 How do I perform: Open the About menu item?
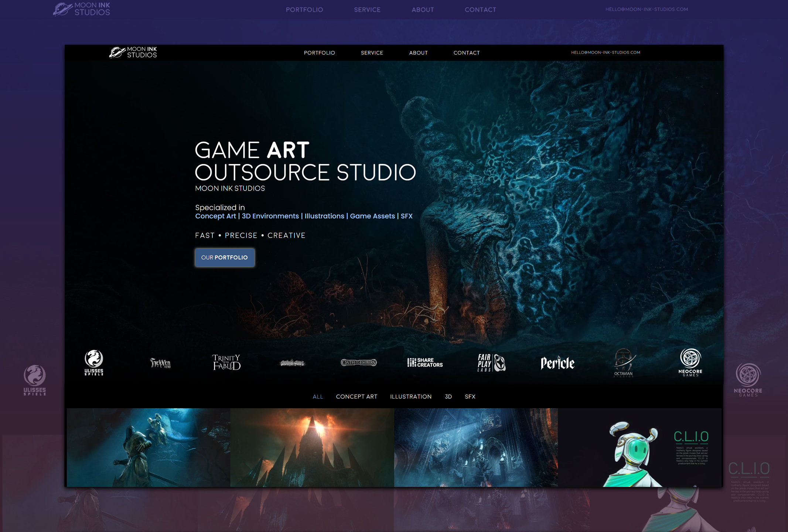point(418,53)
